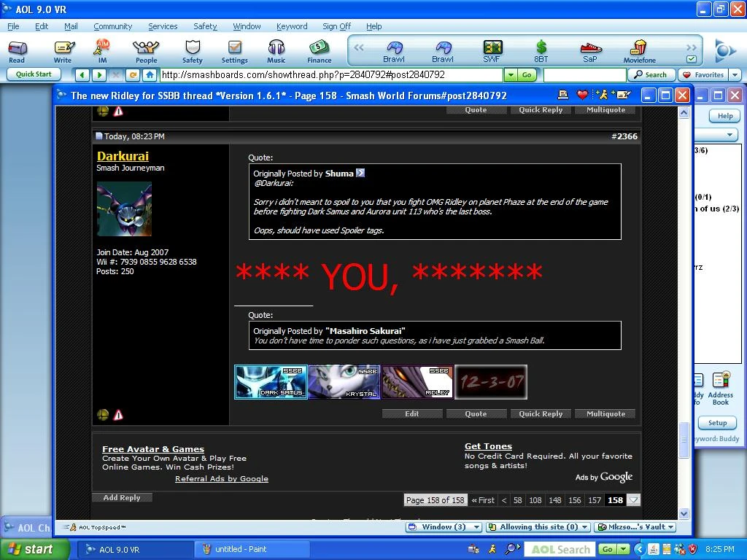
Task: Click the Edit button on post #2366
Action: (x=412, y=414)
